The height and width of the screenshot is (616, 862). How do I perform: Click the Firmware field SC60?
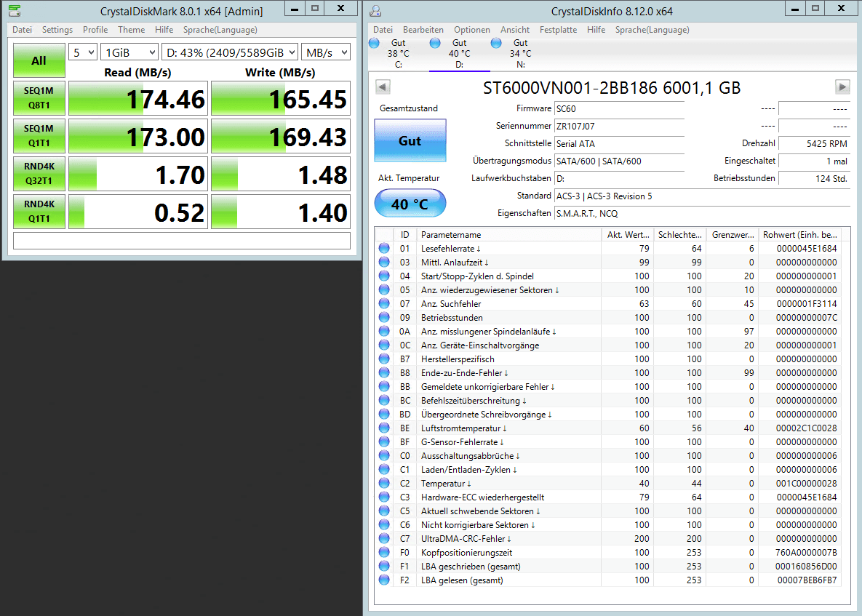(x=620, y=109)
